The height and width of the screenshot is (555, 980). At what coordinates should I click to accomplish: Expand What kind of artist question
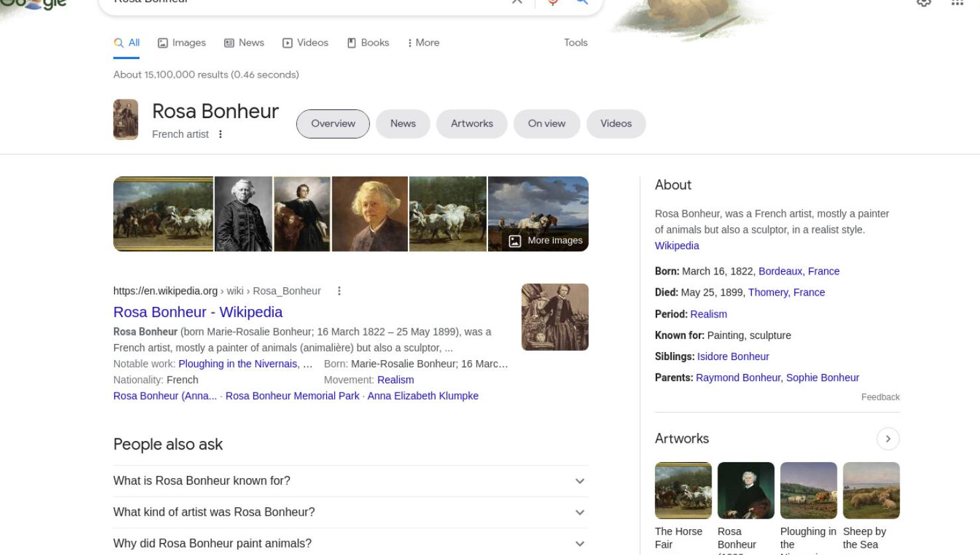tap(351, 512)
